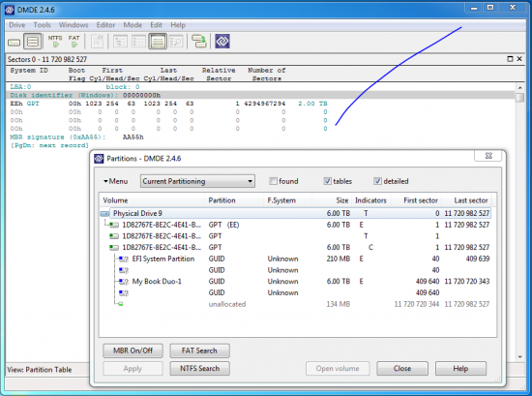Click the blue DMDE logo toolbar icon
Image resolution: width=532 pixels, height=396 pixels.
click(x=222, y=41)
